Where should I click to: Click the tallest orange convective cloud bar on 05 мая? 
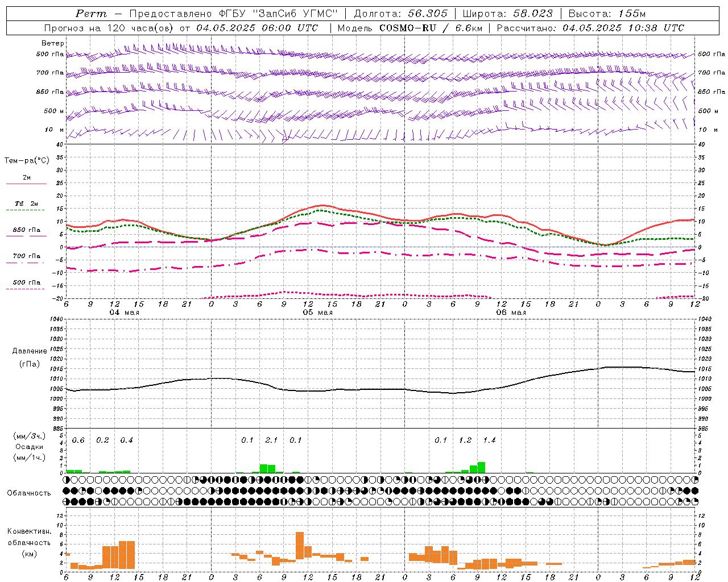point(300,546)
